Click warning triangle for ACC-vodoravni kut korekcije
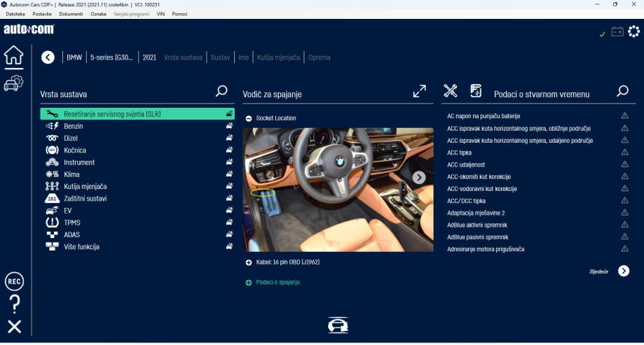This screenshot has height=345, width=644. point(624,188)
